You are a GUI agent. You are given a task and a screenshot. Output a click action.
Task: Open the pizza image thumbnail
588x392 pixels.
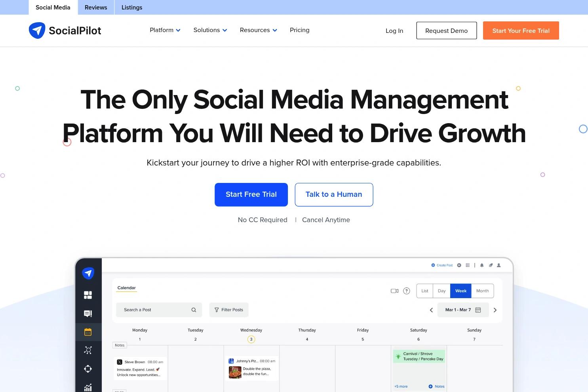(235, 372)
